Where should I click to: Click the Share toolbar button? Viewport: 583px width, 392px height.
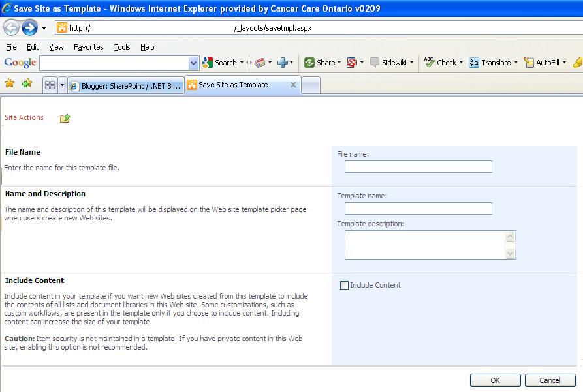pos(320,63)
